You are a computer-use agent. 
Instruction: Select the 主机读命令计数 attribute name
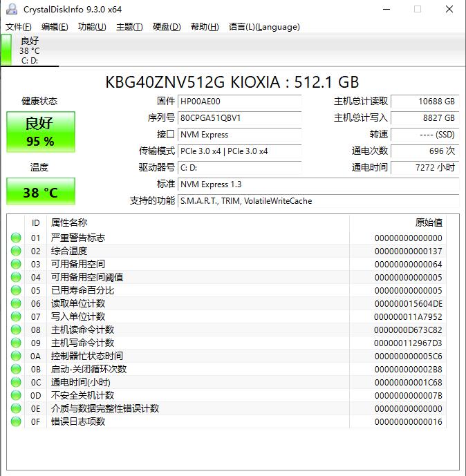(x=82, y=330)
